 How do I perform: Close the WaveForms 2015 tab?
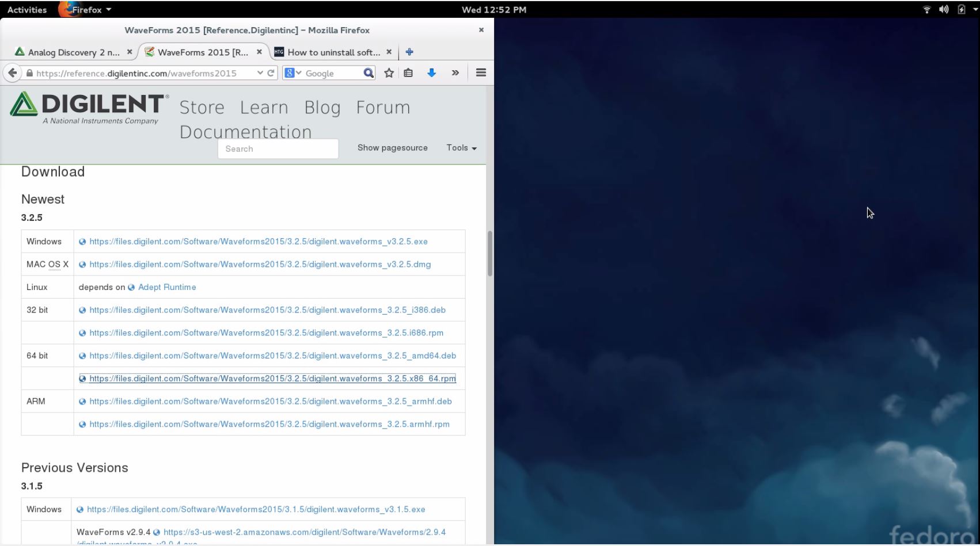tap(259, 52)
